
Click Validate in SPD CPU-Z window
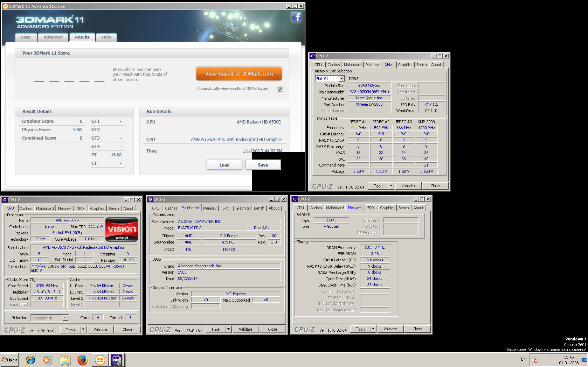[x=408, y=186]
